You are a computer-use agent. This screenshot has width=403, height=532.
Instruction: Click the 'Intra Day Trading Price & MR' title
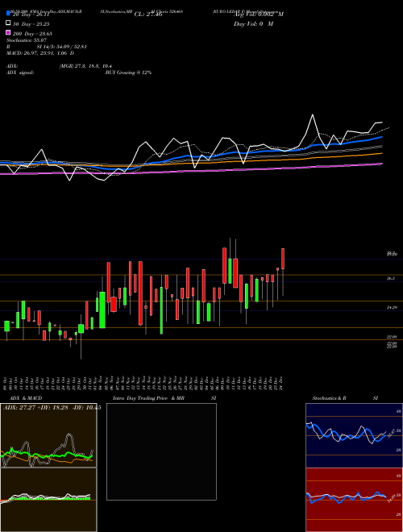pos(148,398)
